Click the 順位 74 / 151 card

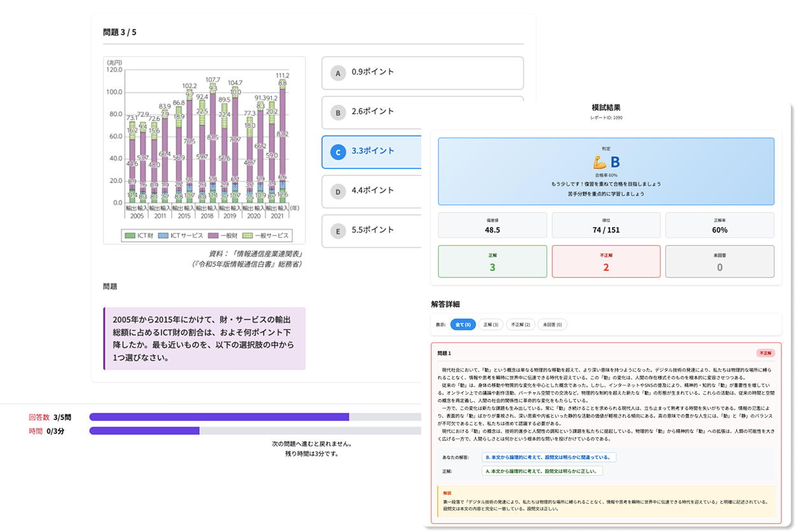[606, 226]
